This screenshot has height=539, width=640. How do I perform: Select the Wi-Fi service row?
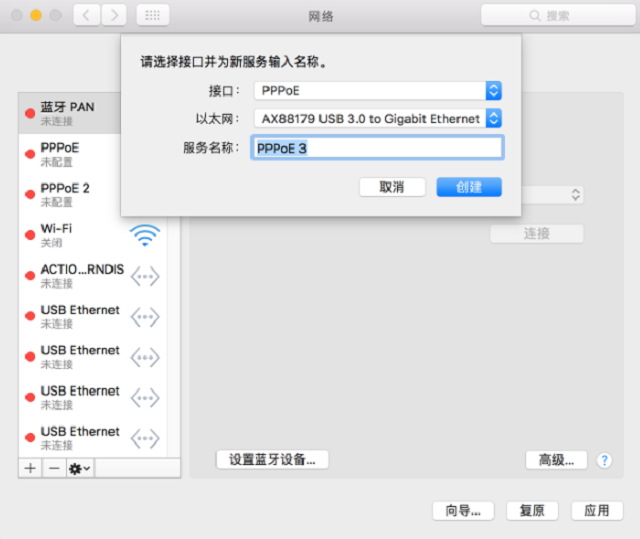(93, 235)
